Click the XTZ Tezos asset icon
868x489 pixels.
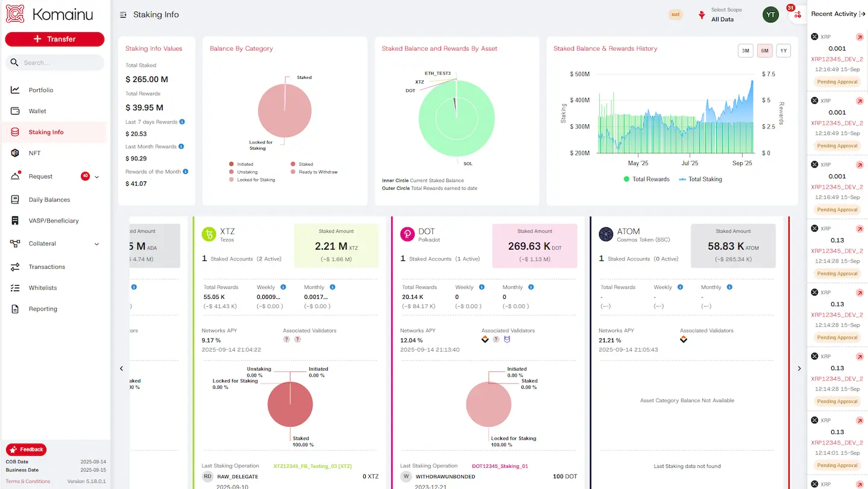209,235
